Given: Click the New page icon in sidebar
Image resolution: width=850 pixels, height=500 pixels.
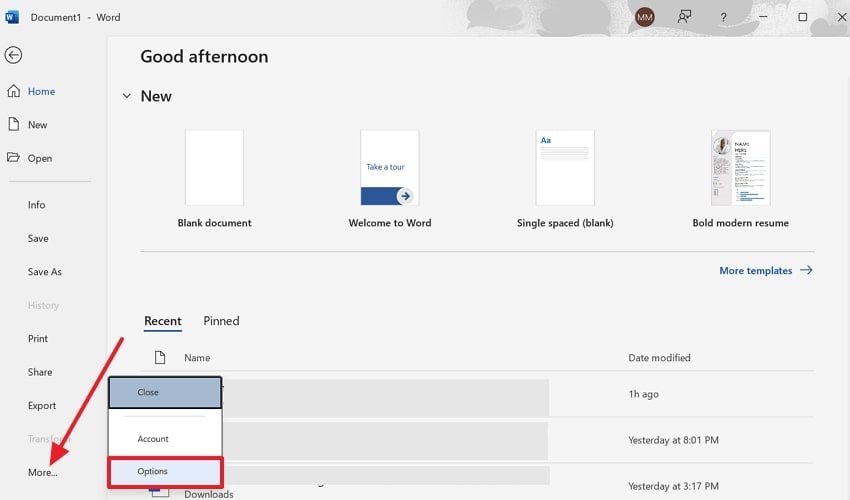Looking at the screenshot, I should point(14,124).
